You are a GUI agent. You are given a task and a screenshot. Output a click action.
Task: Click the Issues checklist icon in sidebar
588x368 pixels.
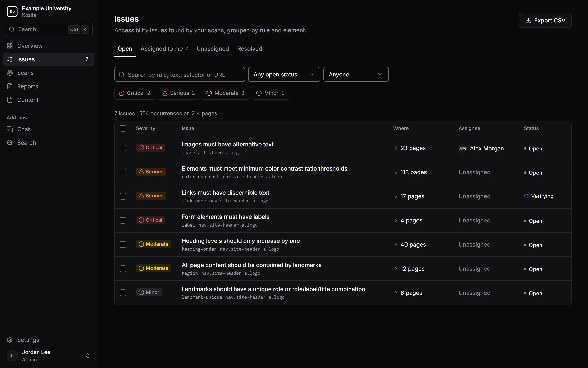click(x=10, y=59)
